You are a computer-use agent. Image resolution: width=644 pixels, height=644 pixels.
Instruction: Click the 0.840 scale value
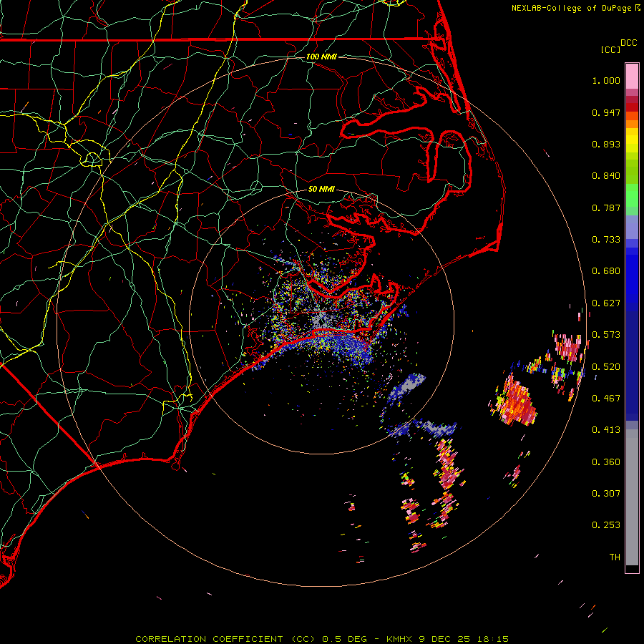(x=606, y=176)
